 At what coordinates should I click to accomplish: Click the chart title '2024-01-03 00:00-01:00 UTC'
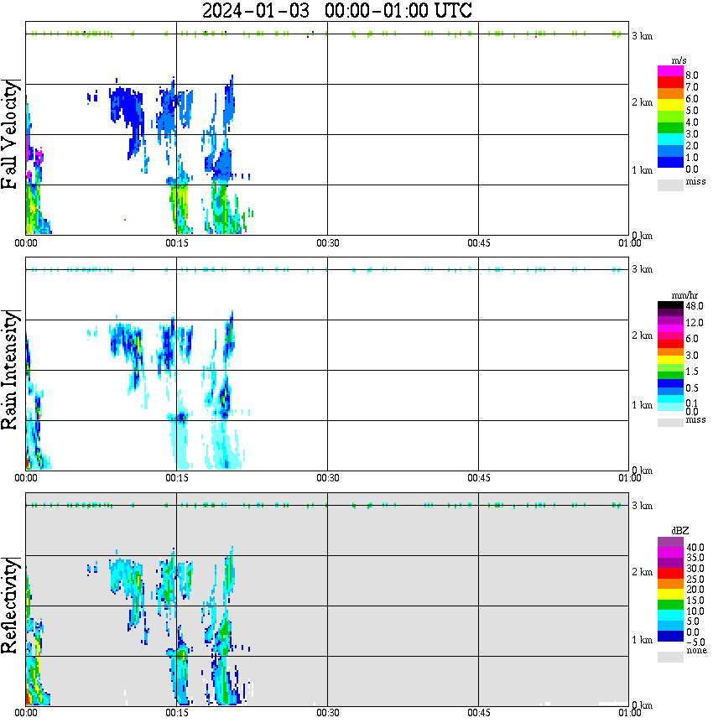337,10
